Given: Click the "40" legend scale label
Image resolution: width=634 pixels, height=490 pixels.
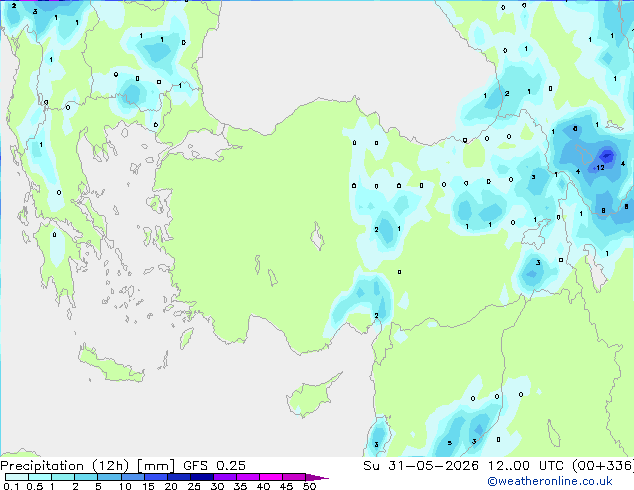Looking at the screenshot, I should (x=264, y=486).
